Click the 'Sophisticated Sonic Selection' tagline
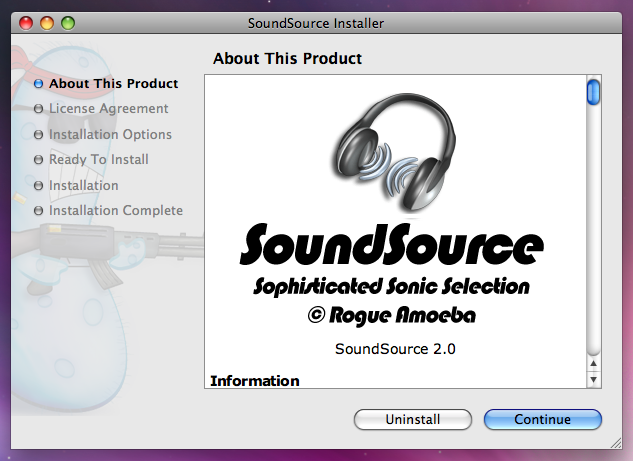The height and width of the screenshot is (461, 633). pos(391,287)
